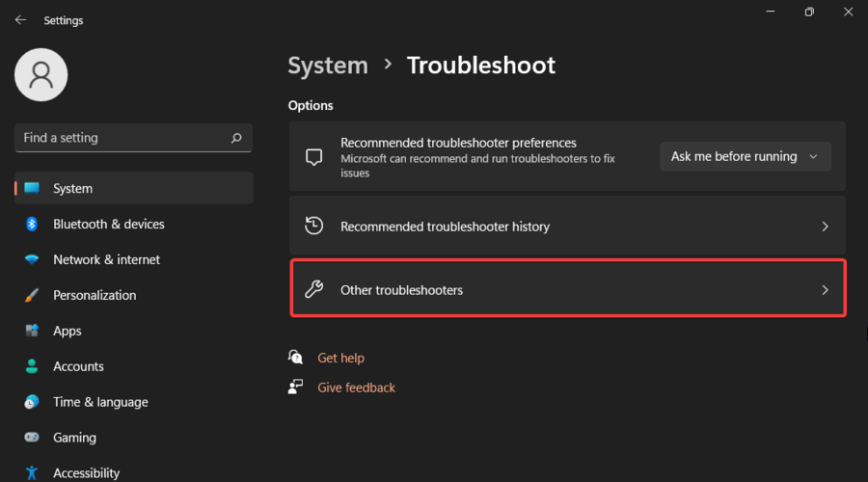868x482 pixels.
Task: Click the back arrow in Settings
Action: (20, 20)
